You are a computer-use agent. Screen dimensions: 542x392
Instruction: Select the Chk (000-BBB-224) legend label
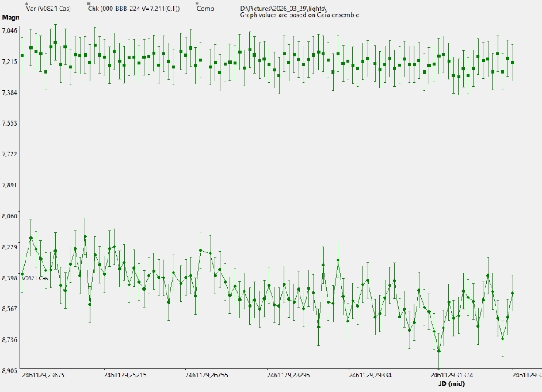[133, 9]
